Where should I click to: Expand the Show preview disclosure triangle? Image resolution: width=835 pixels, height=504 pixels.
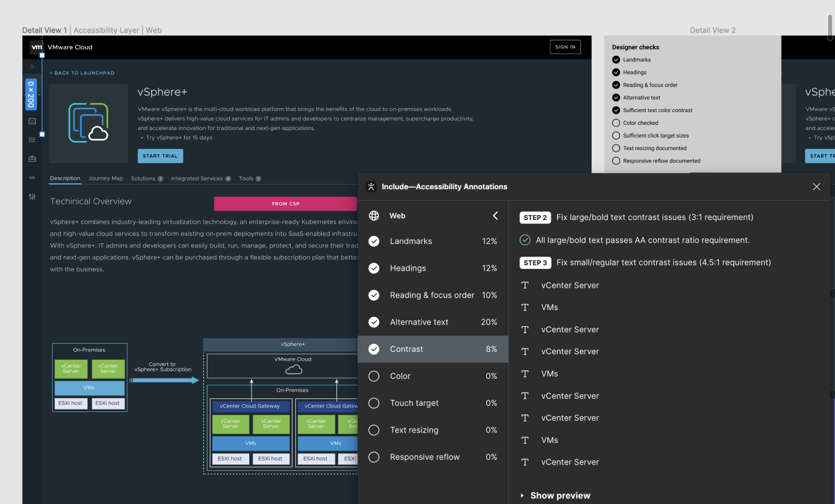click(x=522, y=495)
